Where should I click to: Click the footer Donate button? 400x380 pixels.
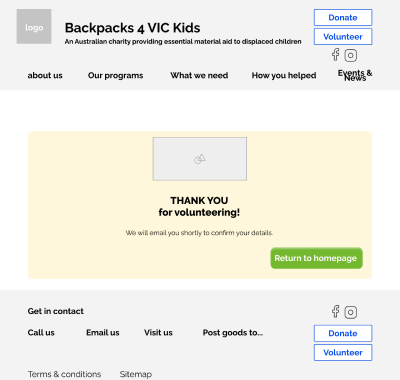tap(343, 333)
